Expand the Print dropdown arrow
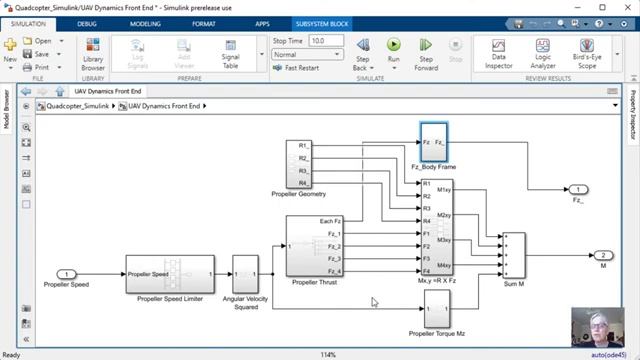The height and width of the screenshot is (360, 640). coord(59,67)
